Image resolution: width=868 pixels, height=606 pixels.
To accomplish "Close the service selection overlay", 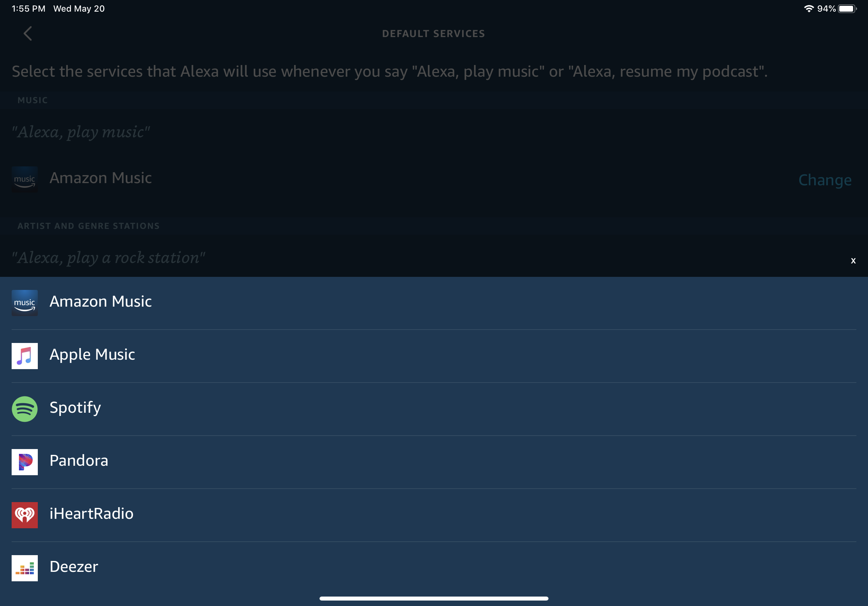I will 853,260.
